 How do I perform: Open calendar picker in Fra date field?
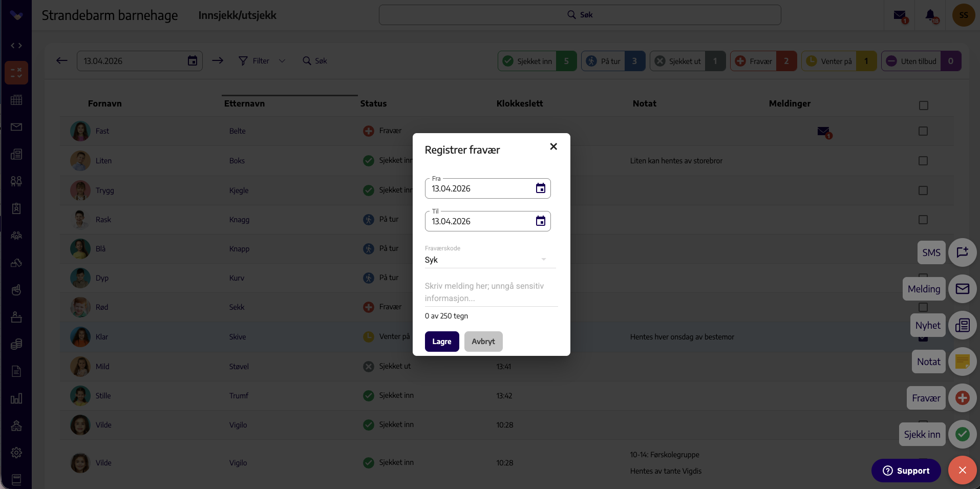point(541,188)
